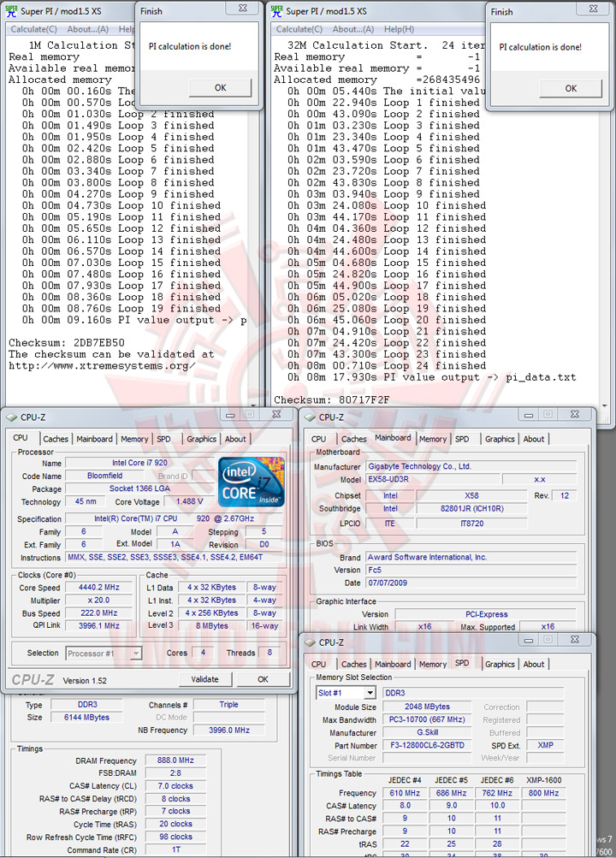This screenshot has width=616, height=858.
Task: Open Calculate(C) menu in right Super PI
Action: click(x=299, y=29)
